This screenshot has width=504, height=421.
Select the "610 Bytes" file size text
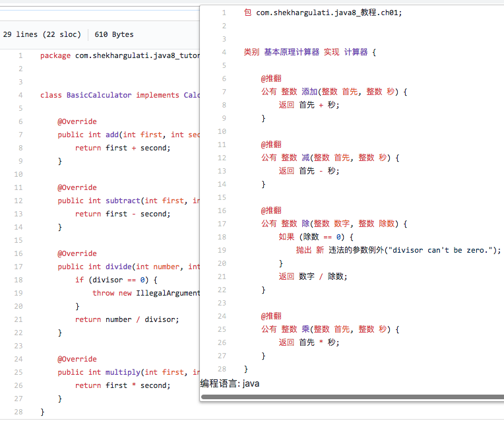click(113, 34)
